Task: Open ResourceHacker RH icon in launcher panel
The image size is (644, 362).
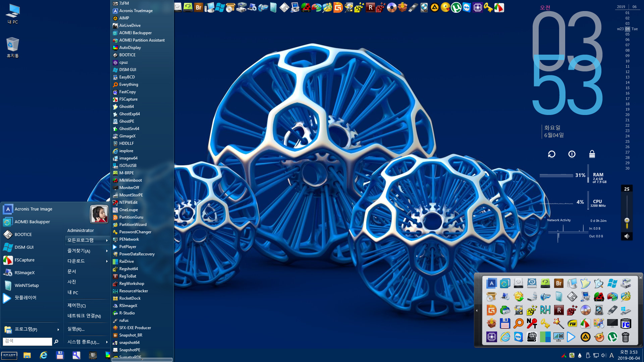Action: click(x=545, y=310)
